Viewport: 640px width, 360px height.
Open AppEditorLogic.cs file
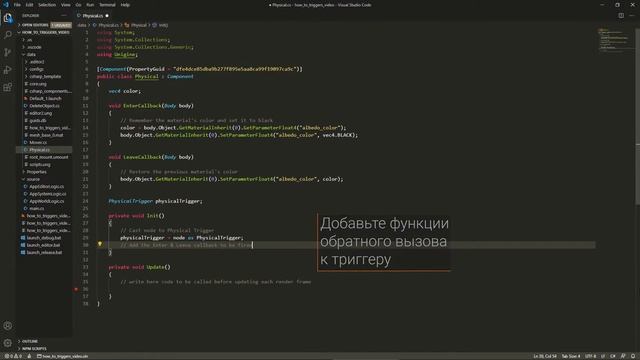coord(47,187)
